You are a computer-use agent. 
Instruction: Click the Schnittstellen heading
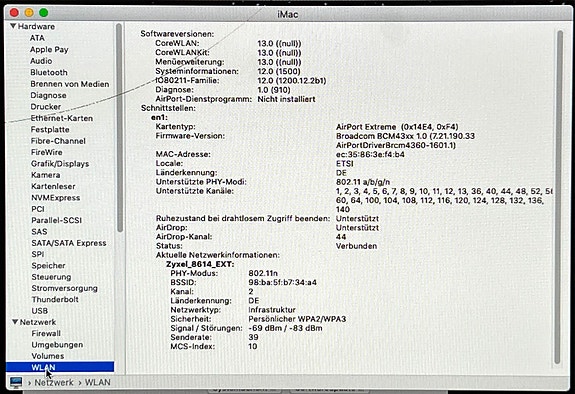coord(168,108)
